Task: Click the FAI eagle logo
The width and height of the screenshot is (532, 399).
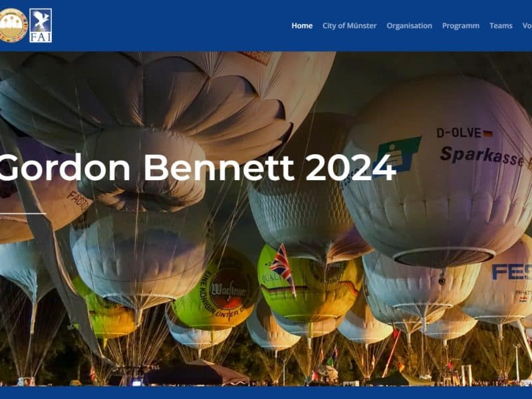Action: point(41,25)
